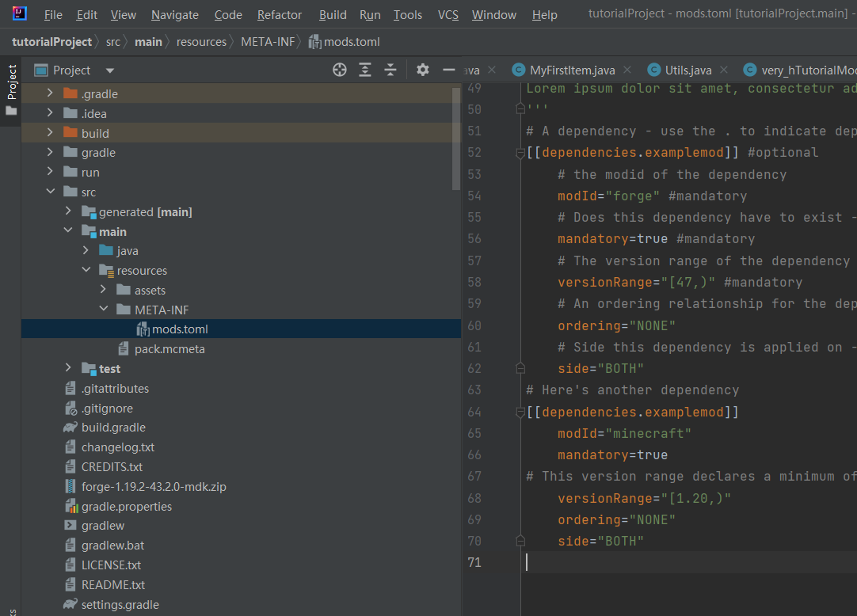857x616 pixels.
Task: Click tutorialProject in the navigation breadcrumb
Action: [x=52, y=42]
